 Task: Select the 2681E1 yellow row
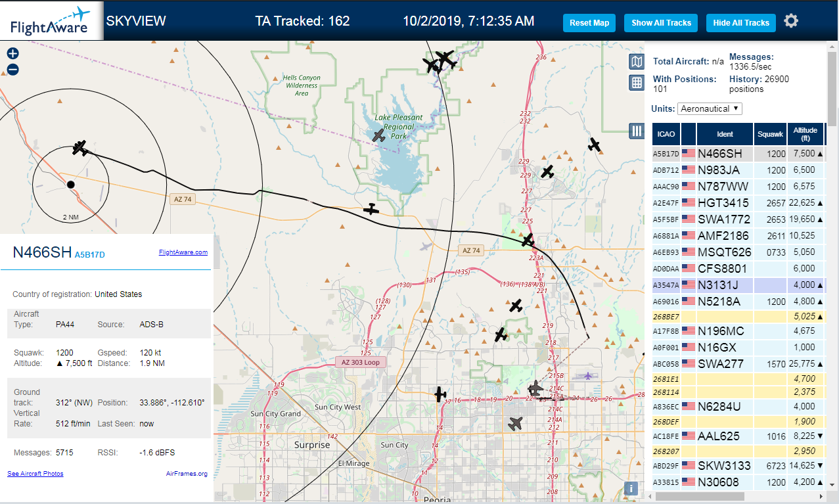[738, 378]
